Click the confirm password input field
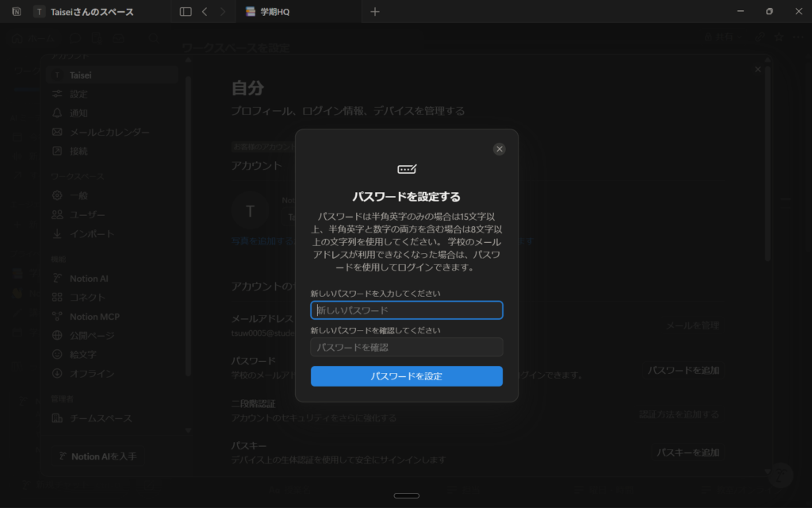 click(406, 347)
